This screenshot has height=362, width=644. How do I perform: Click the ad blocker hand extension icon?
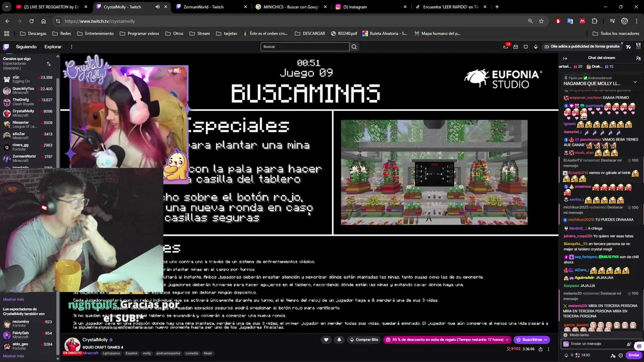click(x=558, y=21)
